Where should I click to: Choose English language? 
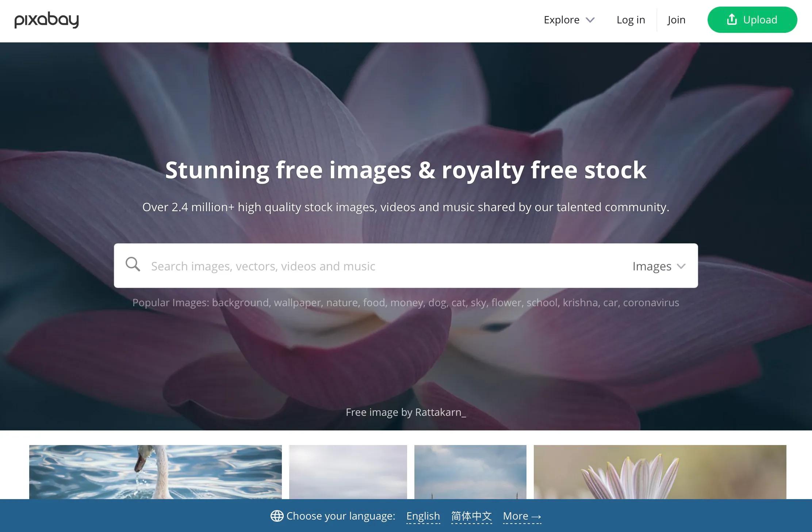coord(423,516)
